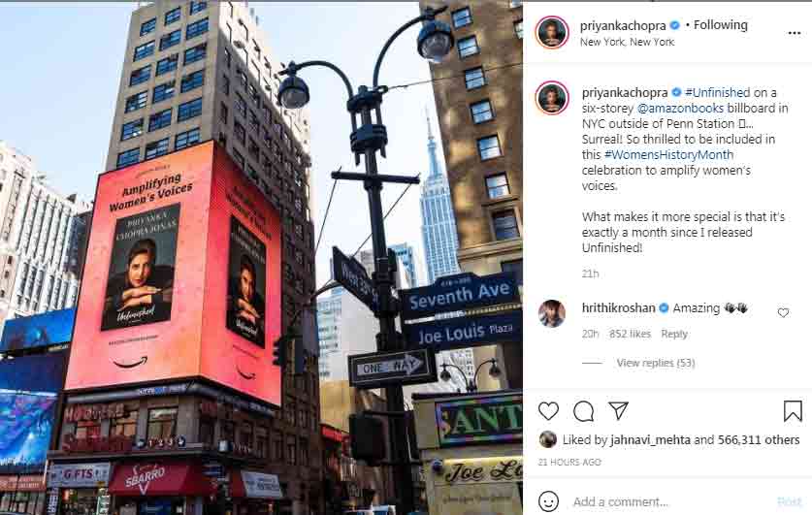Screen dimensions: 812x515
Task: Open the three-dot more options menu
Action: 795,33
